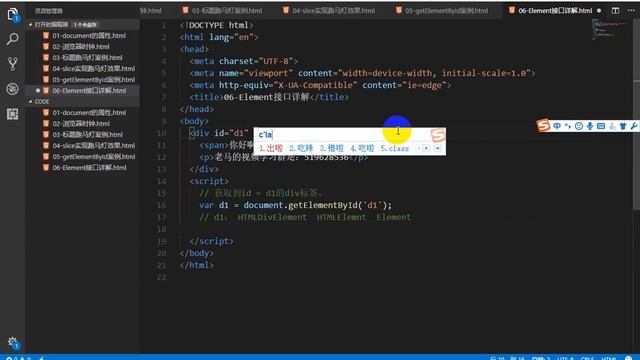Choose candidate 4.吃啦 in IME popup
640x360 pixels.
coord(362,149)
